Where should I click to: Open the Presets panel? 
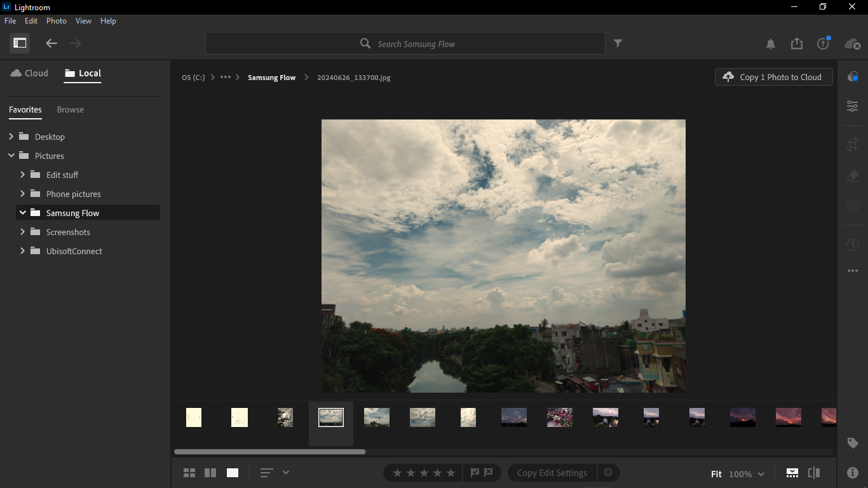pos(852,76)
